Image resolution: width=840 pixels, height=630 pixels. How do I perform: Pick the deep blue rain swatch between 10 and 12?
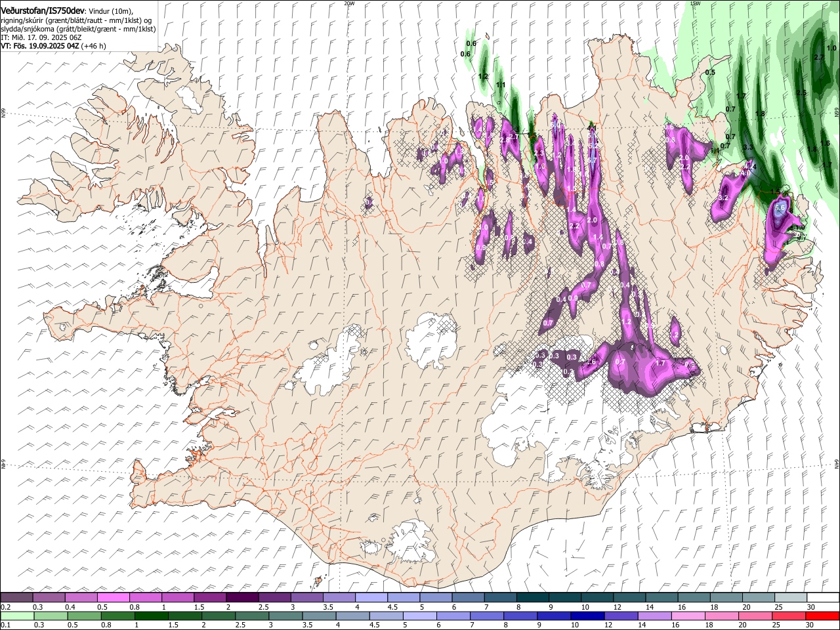tap(588, 616)
